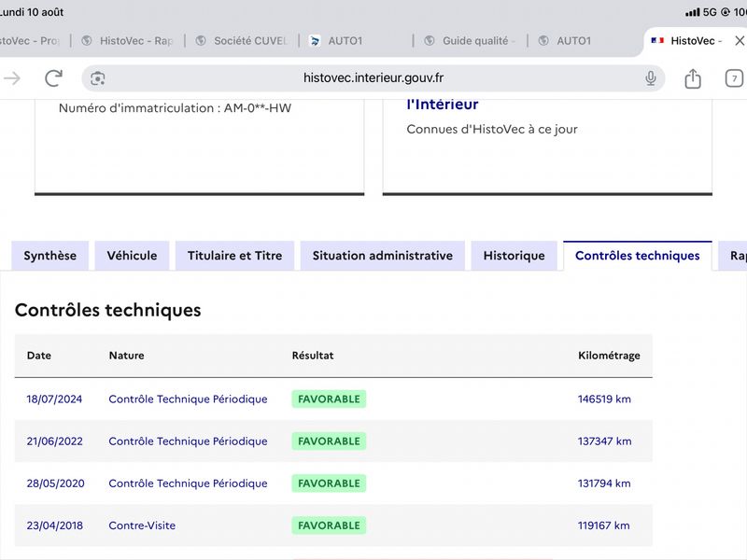Screen dimensions: 747x560
Task: Tap the microphone icon in address bar
Action: (x=650, y=78)
